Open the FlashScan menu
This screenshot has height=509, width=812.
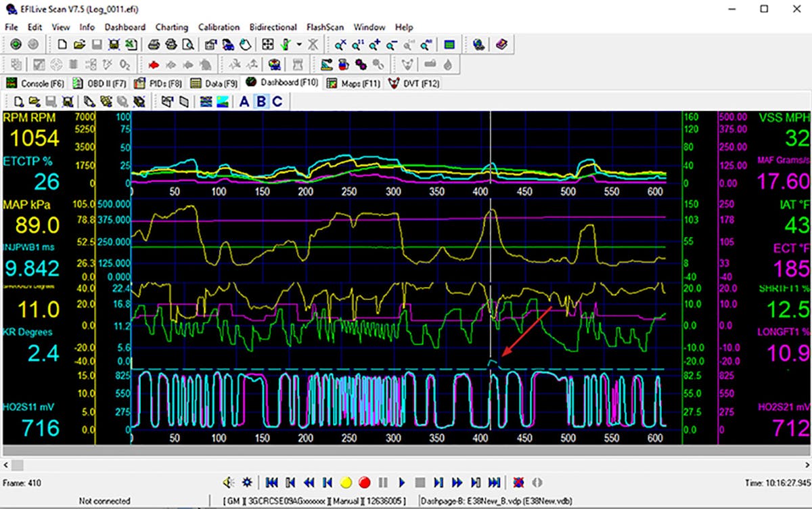325,27
